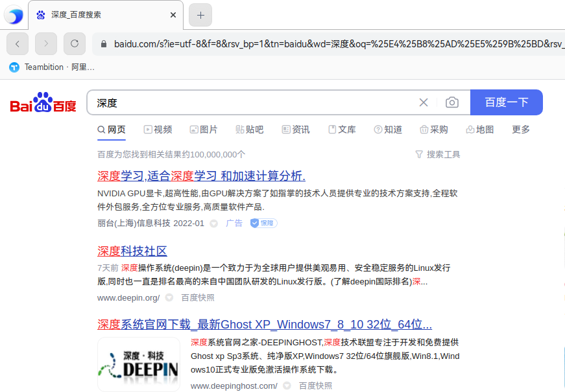565x392 pixels.
Task: Switch to the 贴吧 tab
Action: 249,130
